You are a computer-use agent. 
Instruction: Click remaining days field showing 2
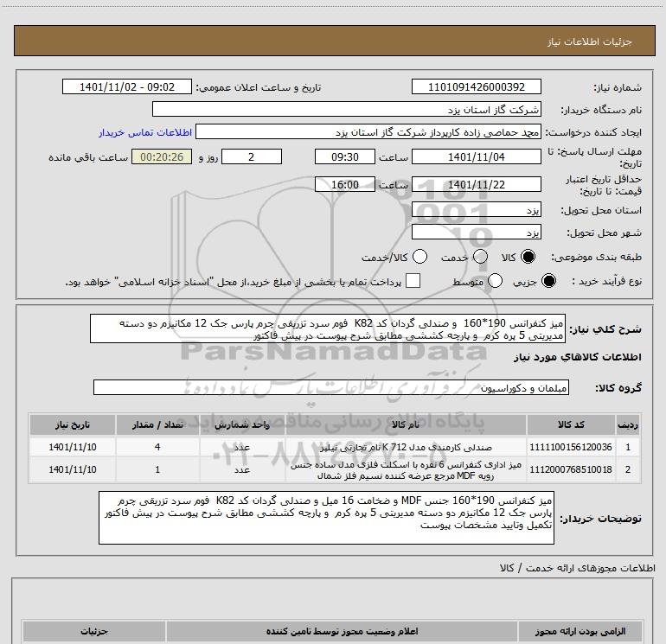pyautogui.click(x=252, y=156)
